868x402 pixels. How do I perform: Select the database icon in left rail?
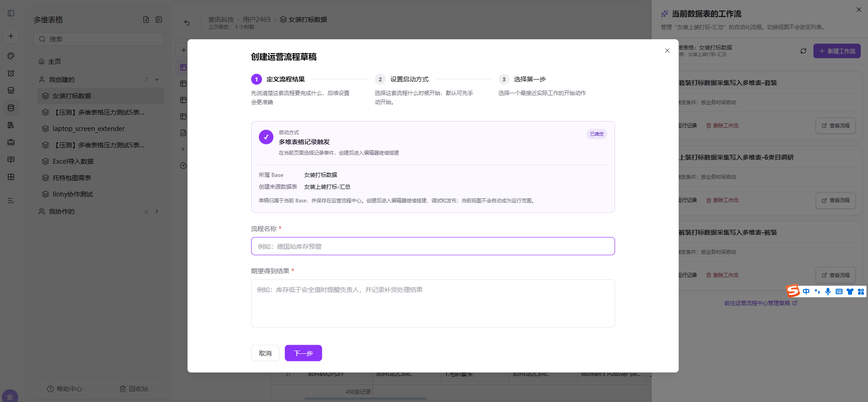point(11,108)
